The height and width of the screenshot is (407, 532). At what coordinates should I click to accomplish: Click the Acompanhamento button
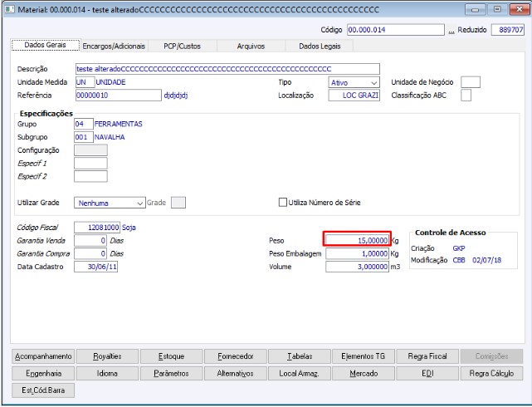(x=43, y=356)
